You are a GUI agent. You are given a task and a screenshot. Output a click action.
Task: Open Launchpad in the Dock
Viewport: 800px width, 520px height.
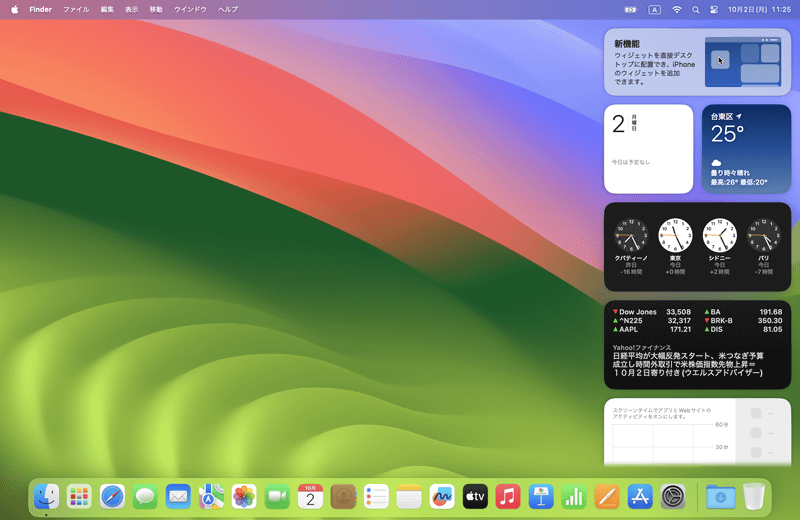[79, 497]
